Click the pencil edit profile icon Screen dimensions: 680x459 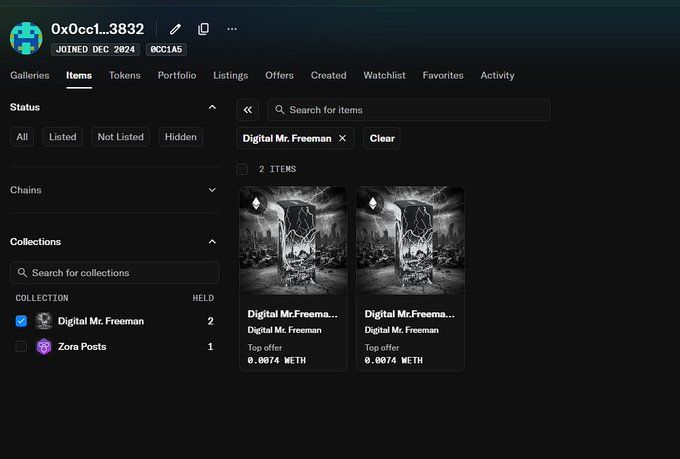[x=175, y=29]
